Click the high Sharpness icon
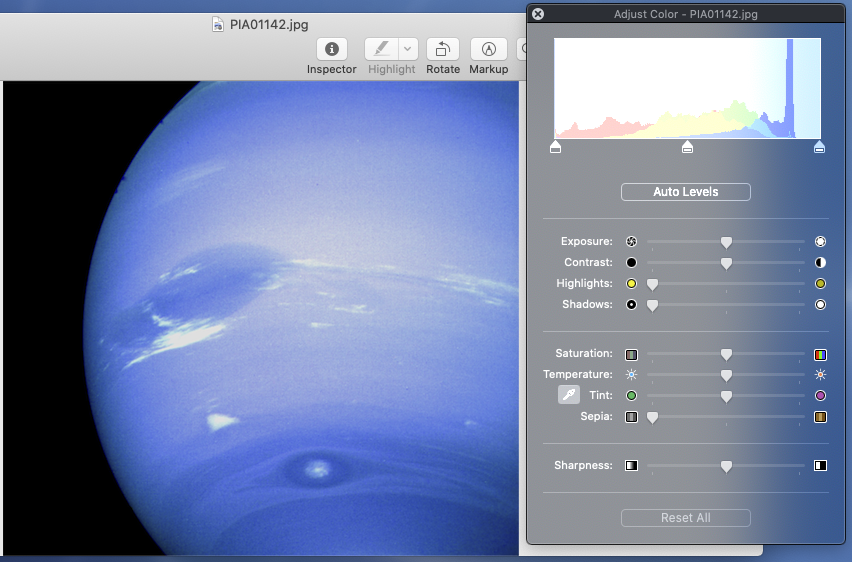Screen dimensions: 852x562 coord(820,466)
